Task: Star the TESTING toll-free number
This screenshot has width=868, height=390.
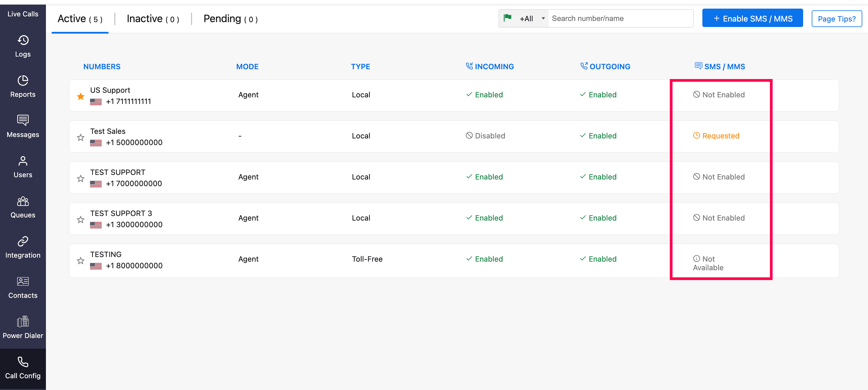Action: (81, 260)
